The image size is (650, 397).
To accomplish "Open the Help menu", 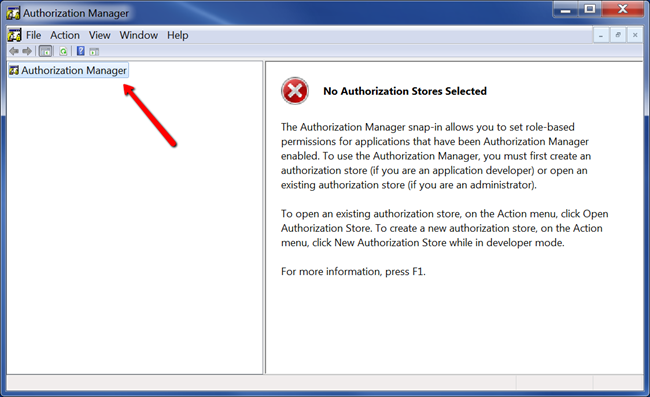I will coord(177,35).
